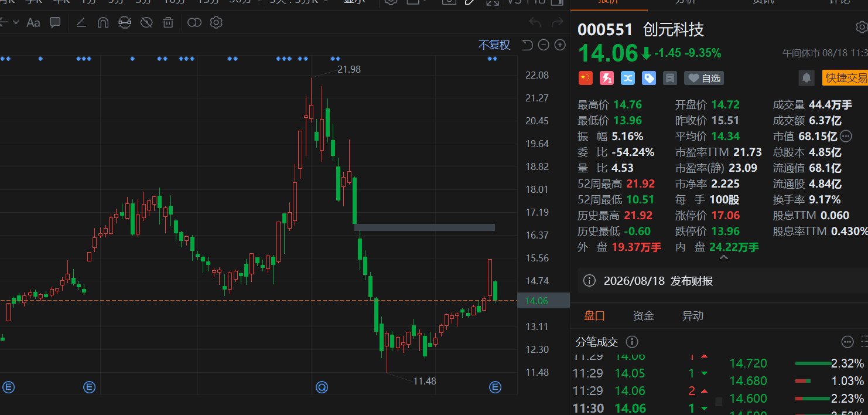The image size is (868, 415).
Task: Select the text annotation (Aa) tool
Action: point(33,23)
